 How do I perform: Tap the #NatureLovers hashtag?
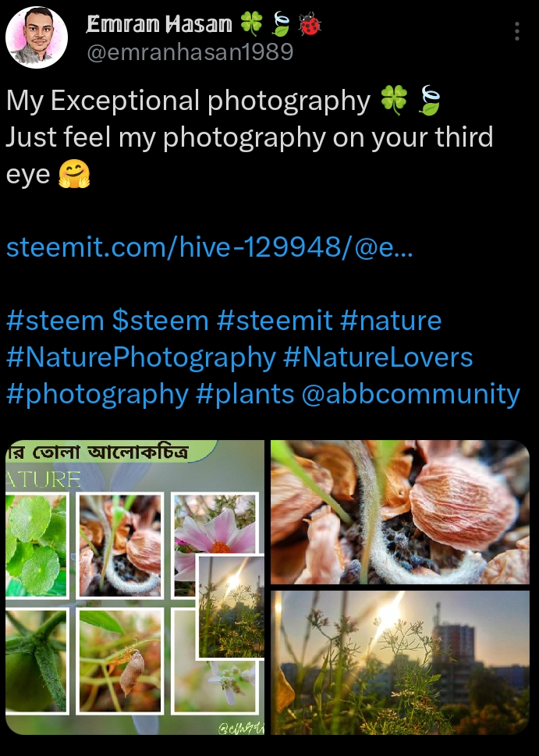coord(378,357)
